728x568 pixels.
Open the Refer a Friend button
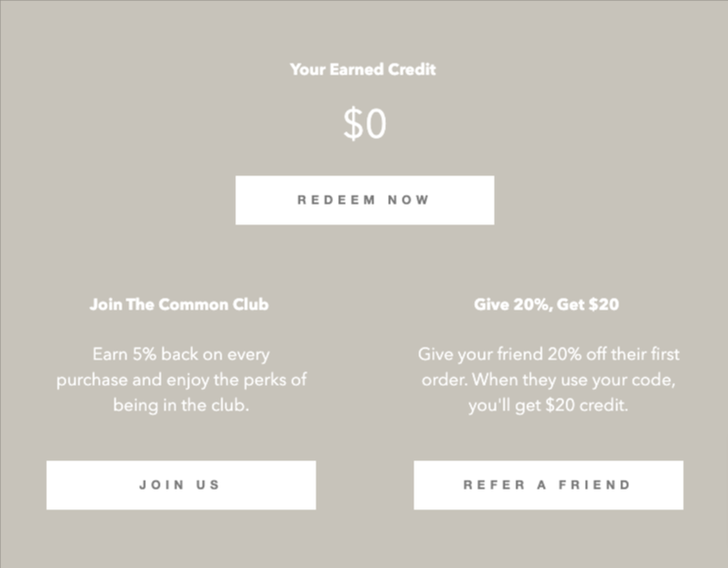pos(548,485)
